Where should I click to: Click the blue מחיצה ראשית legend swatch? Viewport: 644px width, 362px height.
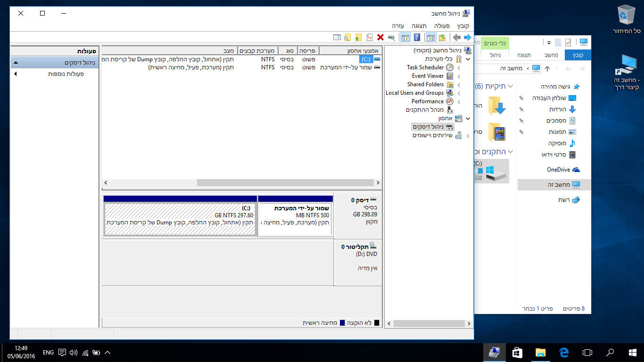(x=342, y=323)
